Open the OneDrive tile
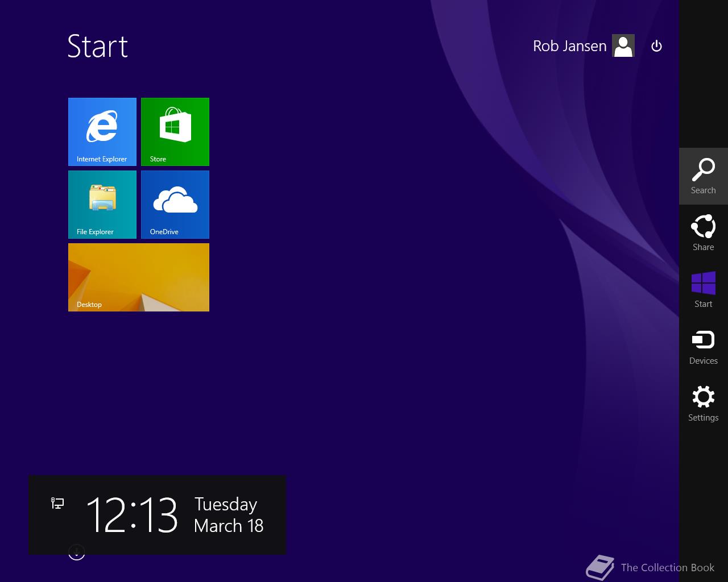Viewport: 728px width, 582px height. [x=175, y=205]
